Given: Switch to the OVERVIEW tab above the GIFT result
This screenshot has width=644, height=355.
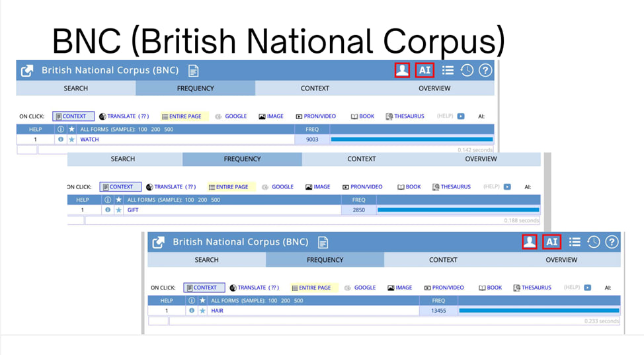Looking at the screenshot, I should point(481,159).
